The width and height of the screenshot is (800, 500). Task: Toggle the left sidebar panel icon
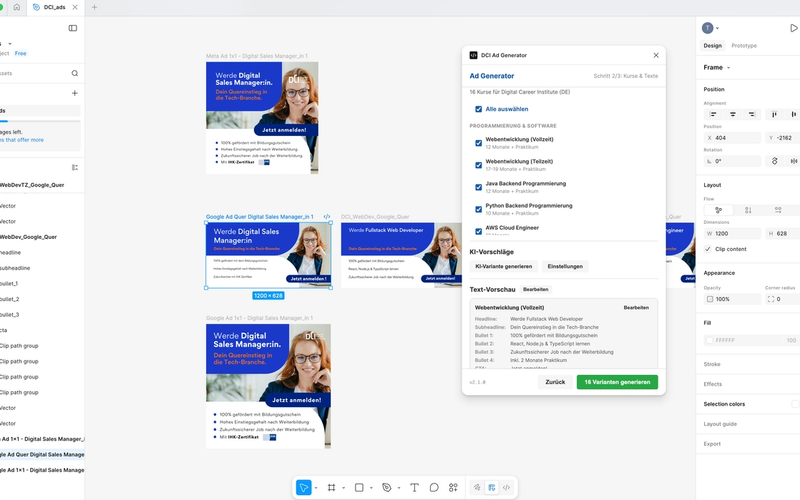point(73,28)
